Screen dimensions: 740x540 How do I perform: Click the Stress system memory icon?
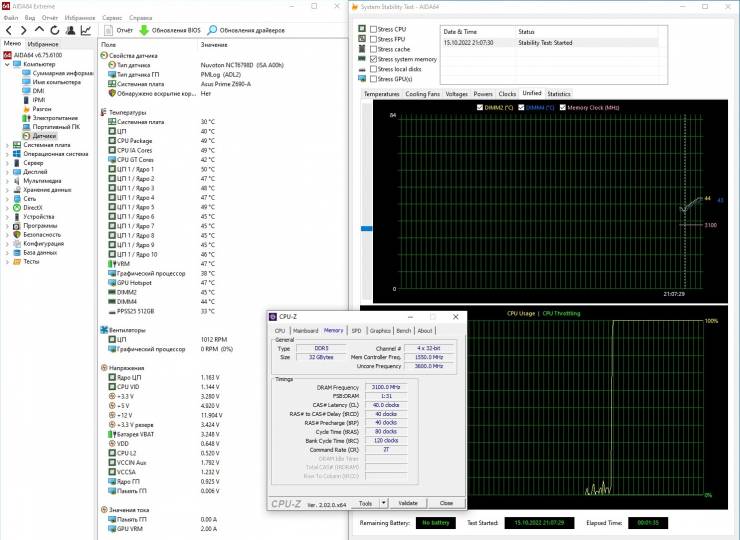pyautogui.click(x=362, y=59)
